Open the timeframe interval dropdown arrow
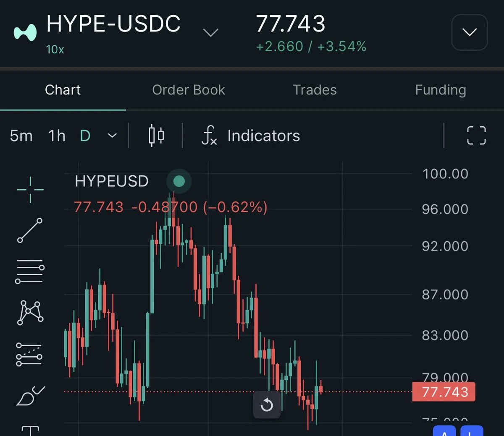 coord(112,136)
